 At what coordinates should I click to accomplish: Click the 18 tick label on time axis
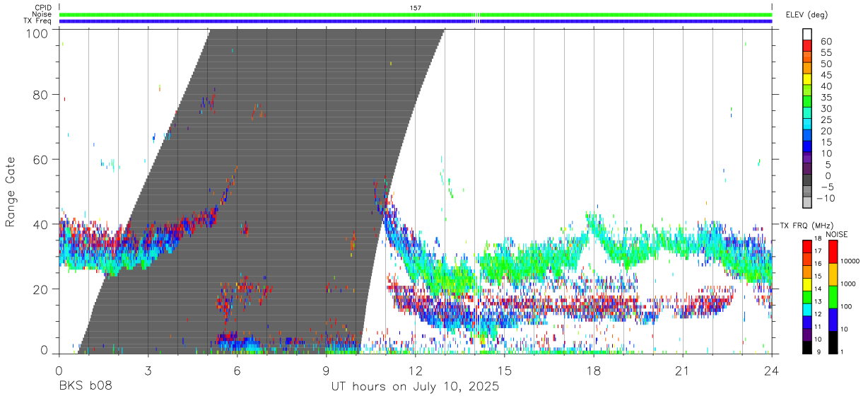(594, 371)
